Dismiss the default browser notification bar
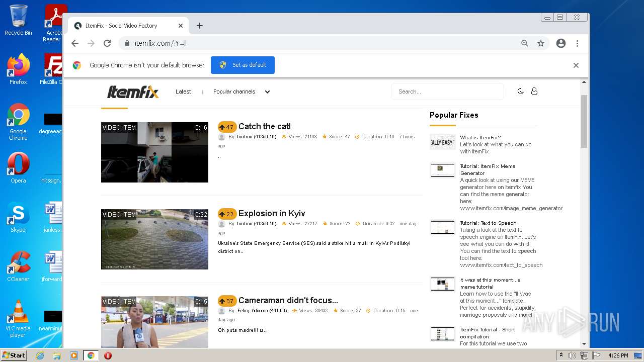Viewport: 644px width, 362px height. pyautogui.click(x=576, y=65)
